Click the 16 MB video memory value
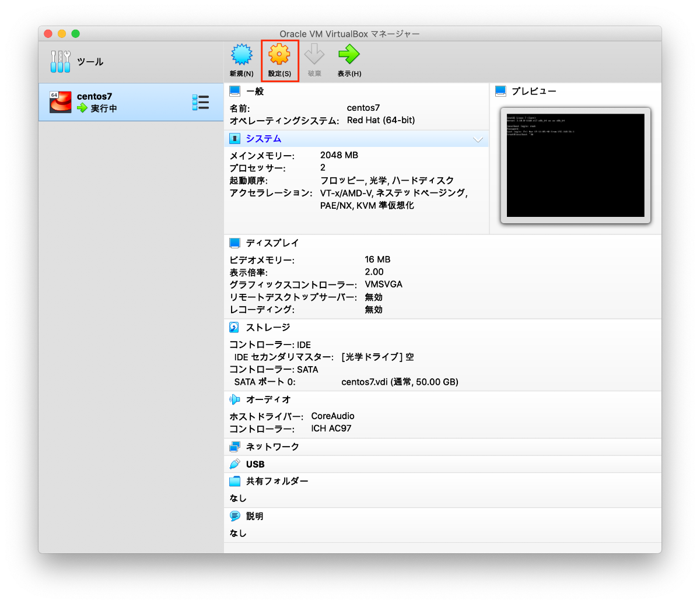 [377, 259]
